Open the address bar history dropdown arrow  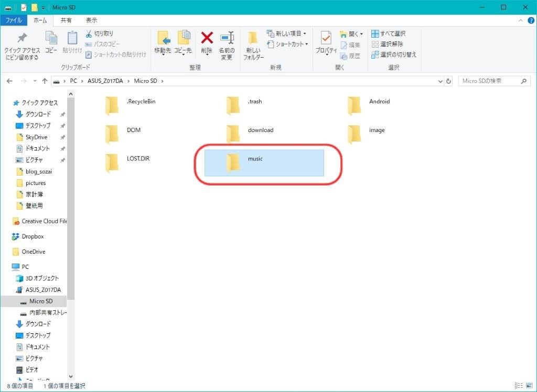pos(440,81)
